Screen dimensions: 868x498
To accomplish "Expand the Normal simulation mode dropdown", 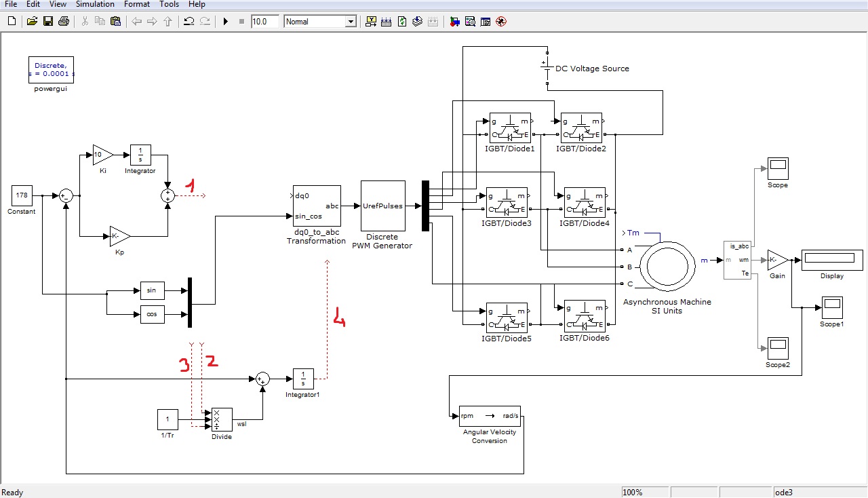I will (x=350, y=22).
